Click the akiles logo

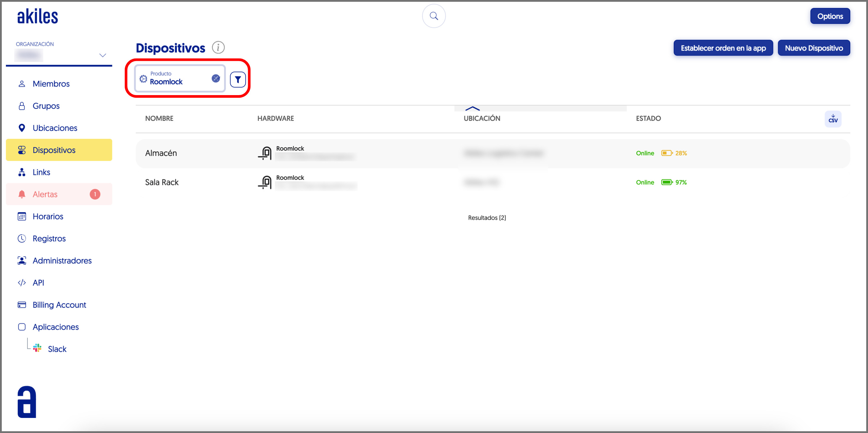point(38,17)
